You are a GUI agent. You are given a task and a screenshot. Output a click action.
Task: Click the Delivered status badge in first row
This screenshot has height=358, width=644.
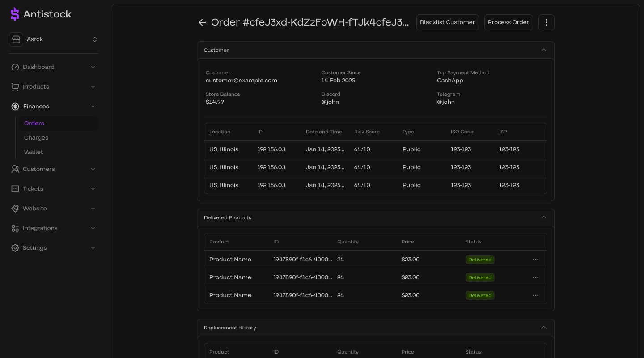point(480,260)
